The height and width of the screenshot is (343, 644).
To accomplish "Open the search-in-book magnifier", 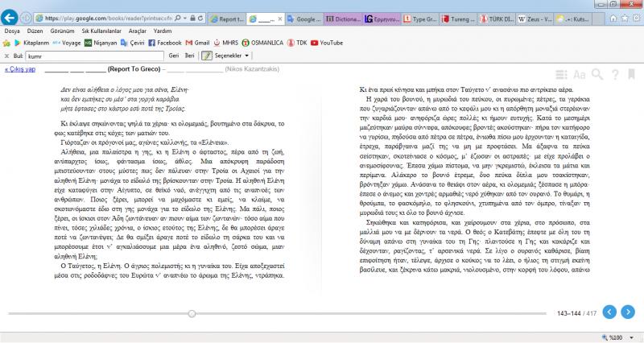I will [597, 74].
